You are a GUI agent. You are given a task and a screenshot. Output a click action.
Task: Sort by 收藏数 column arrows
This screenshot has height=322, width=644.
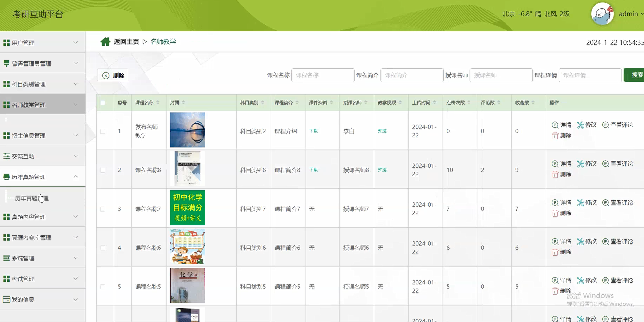click(x=533, y=102)
